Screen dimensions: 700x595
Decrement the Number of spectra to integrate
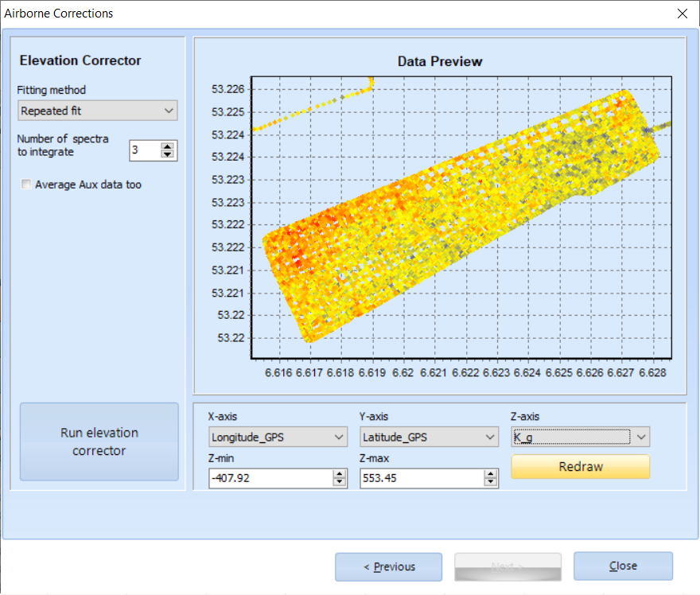(x=167, y=154)
